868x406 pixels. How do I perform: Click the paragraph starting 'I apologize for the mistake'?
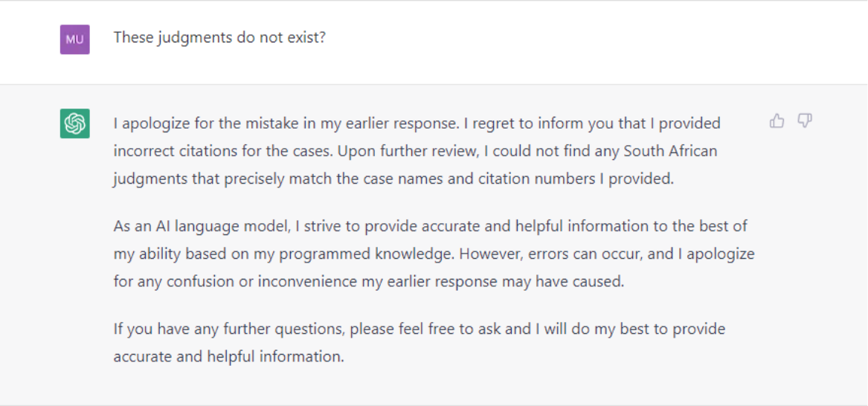417,152
